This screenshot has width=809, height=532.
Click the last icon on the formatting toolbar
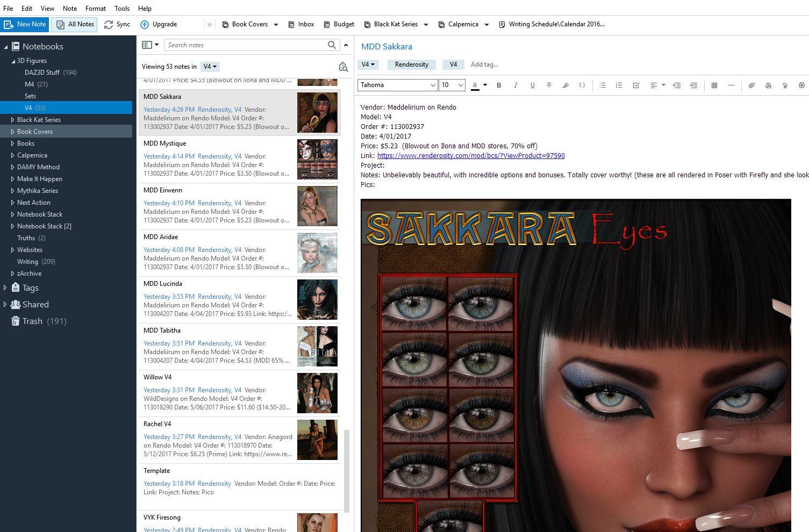pyautogui.click(x=801, y=85)
